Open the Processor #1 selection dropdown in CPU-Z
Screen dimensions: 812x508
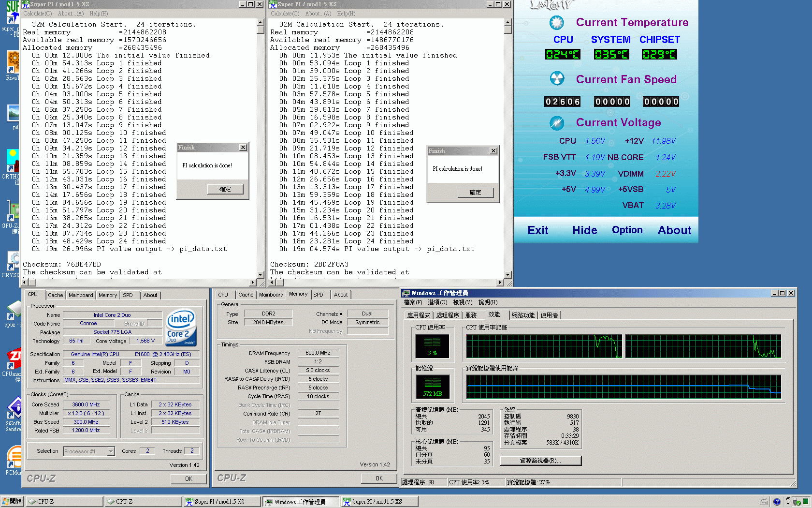111,451
